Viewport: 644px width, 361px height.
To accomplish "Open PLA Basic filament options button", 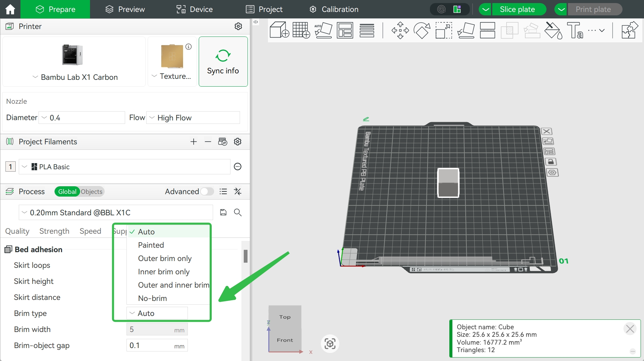I will pyautogui.click(x=238, y=167).
